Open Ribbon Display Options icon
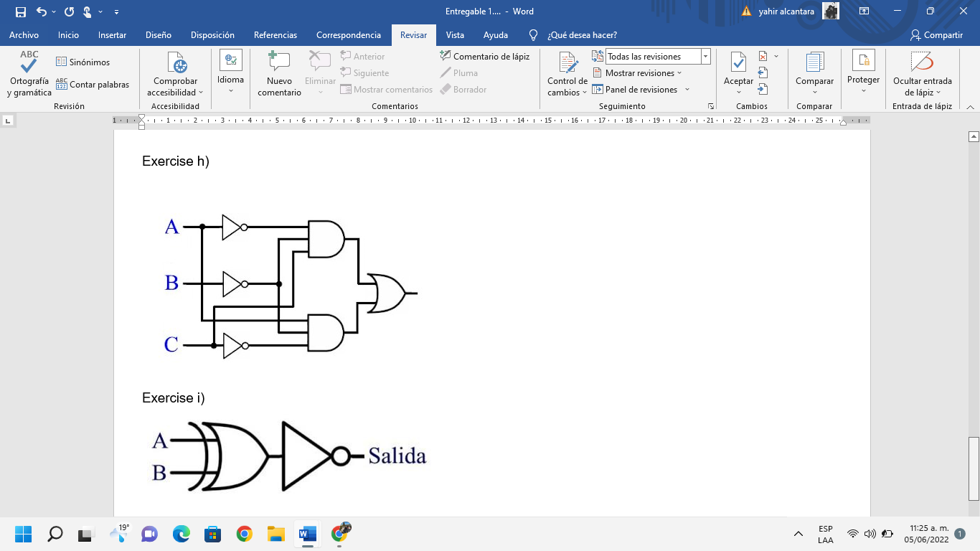This screenshot has height=551, width=980. pyautogui.click(x=864, y=11)
